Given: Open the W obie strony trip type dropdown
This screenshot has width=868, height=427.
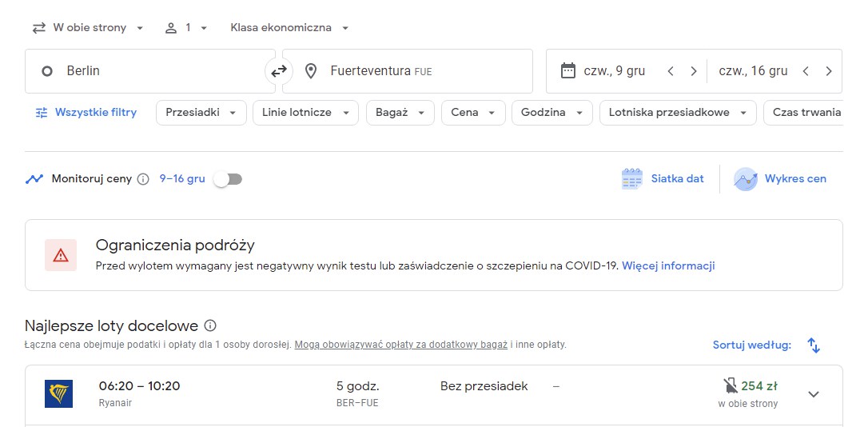Looking at the screenshot, I should coord(87,28).
